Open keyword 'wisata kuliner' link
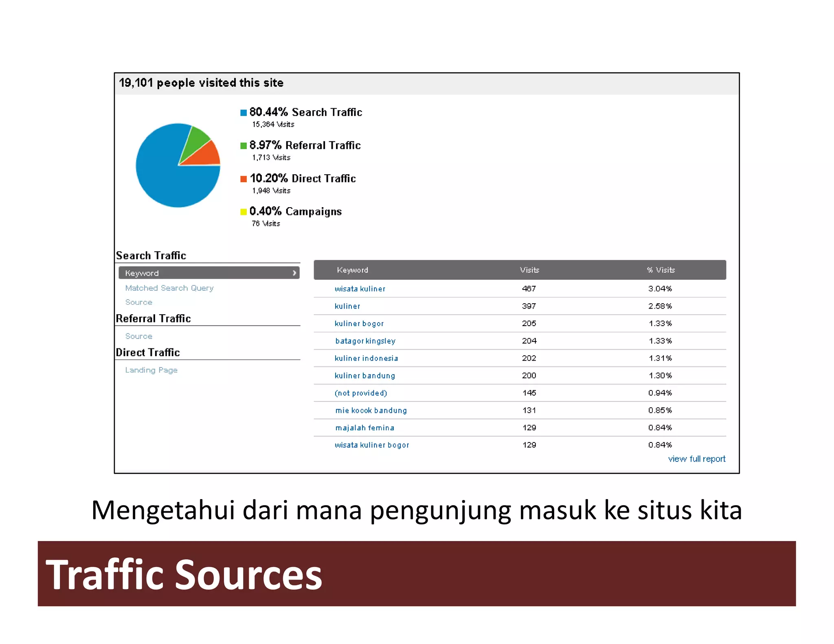This screenshot has width=834, height=644. tap(360, 289)
